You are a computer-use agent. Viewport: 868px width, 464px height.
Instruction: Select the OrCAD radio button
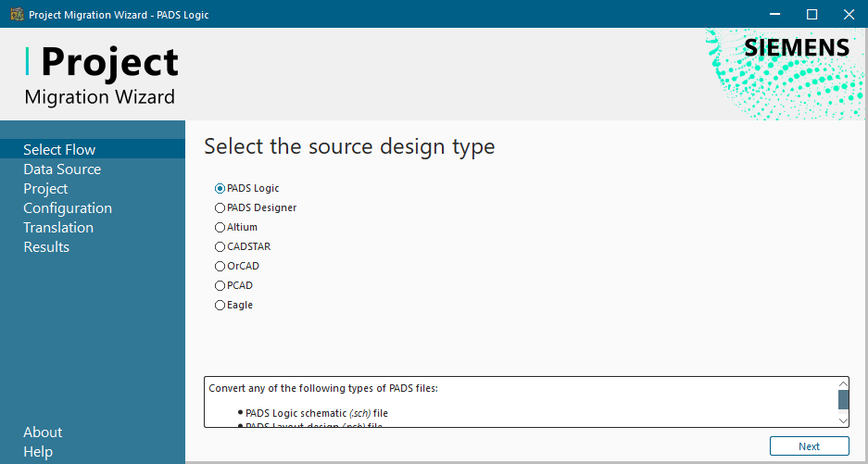220,266
